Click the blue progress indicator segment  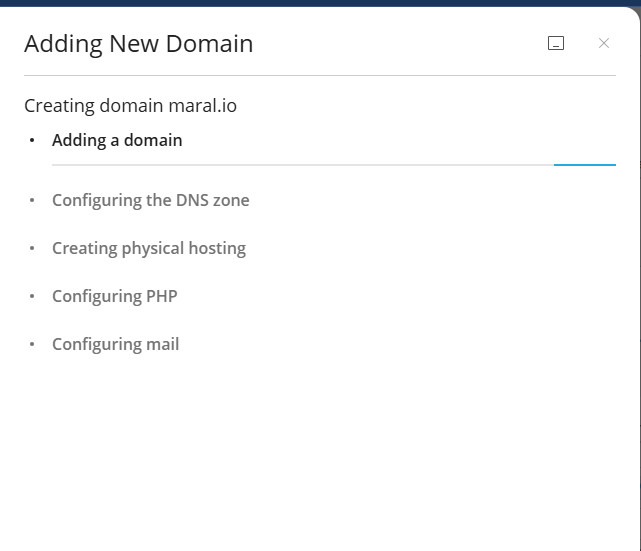click(584, 164)
